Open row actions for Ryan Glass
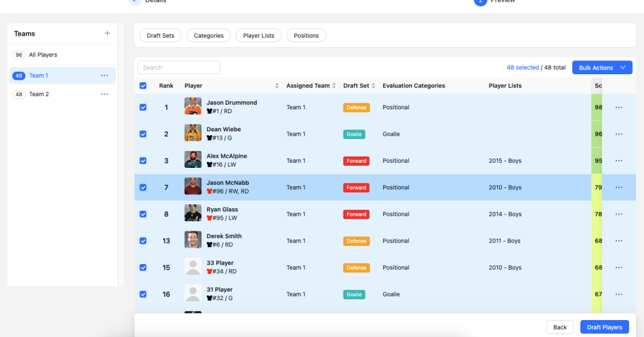The width and height of the screenshot is (644, 337). pyautogui.click(x=618, y=214)
